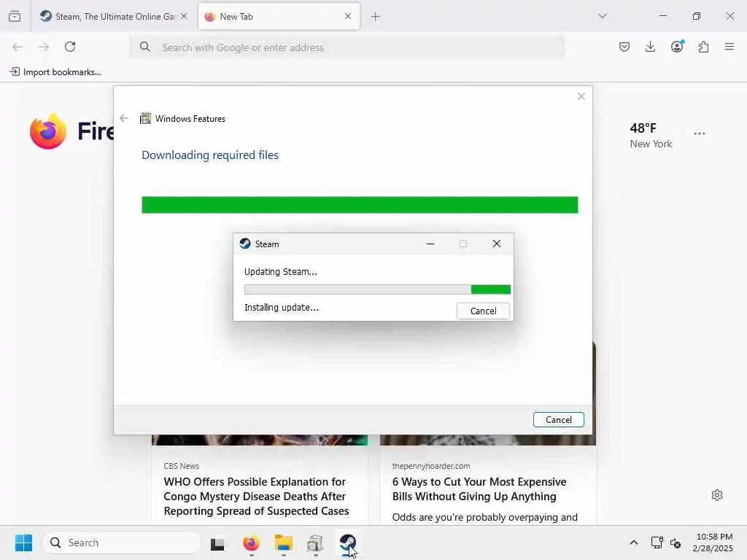Expand the list all tabs dropdown

(x=603, y=16)
